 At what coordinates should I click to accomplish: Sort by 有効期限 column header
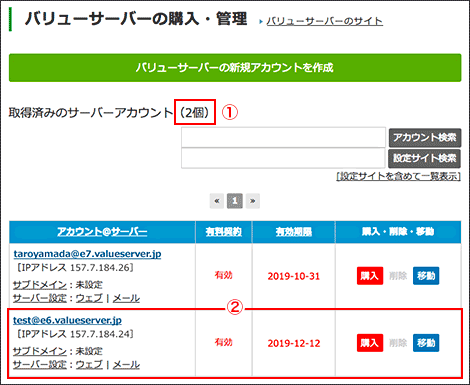point(294,232)
